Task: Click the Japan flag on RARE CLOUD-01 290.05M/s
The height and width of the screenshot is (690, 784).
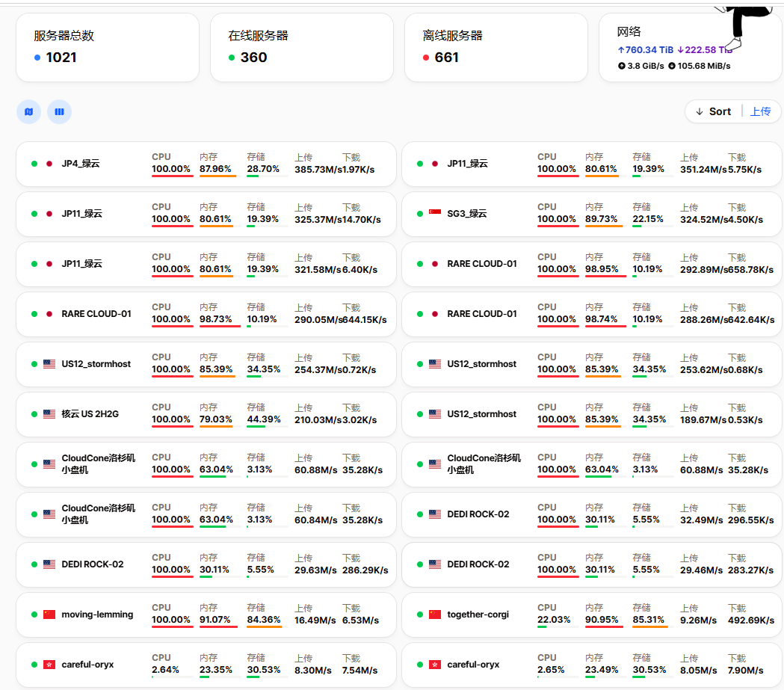Action: tap(49, 314)
